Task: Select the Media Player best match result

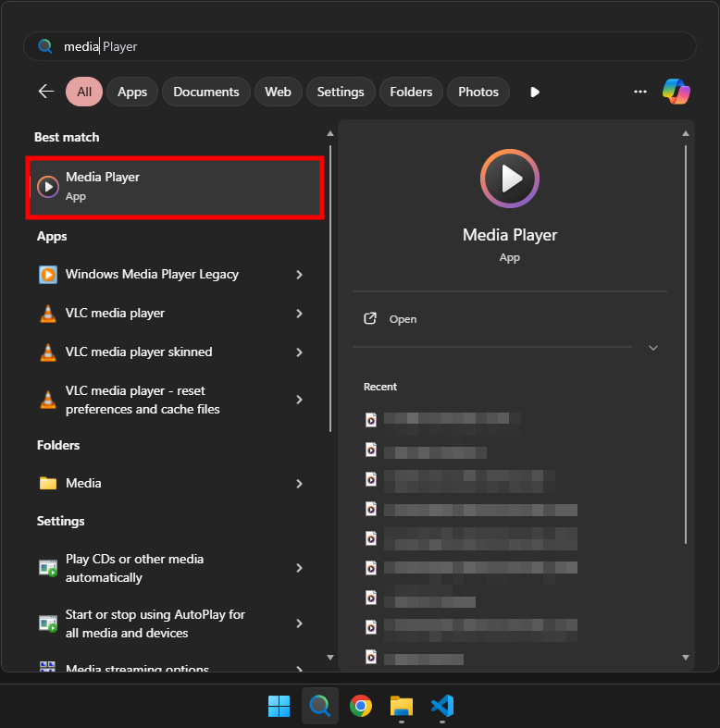Action: (x=175, y=187)
